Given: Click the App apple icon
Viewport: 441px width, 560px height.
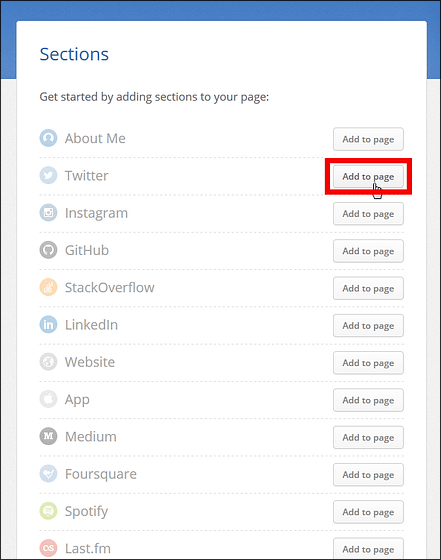Looking at the screenshot, I should tap(48, 399).
